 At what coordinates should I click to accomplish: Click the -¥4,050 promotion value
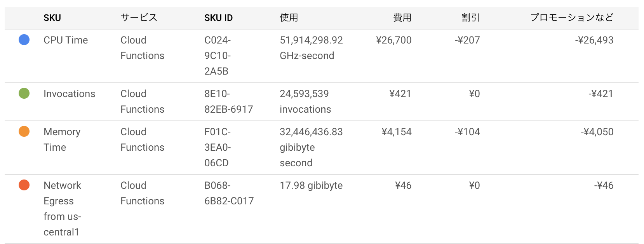click(597, 132)
